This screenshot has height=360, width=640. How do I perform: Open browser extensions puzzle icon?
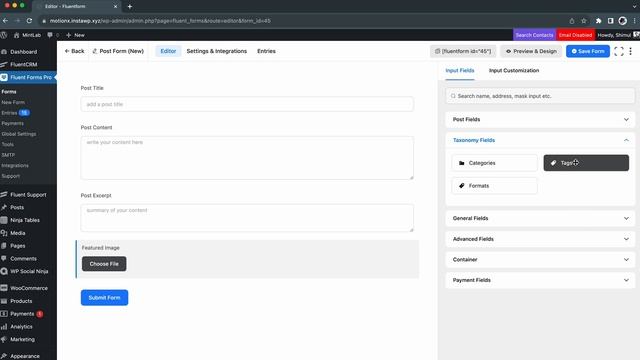598,21
